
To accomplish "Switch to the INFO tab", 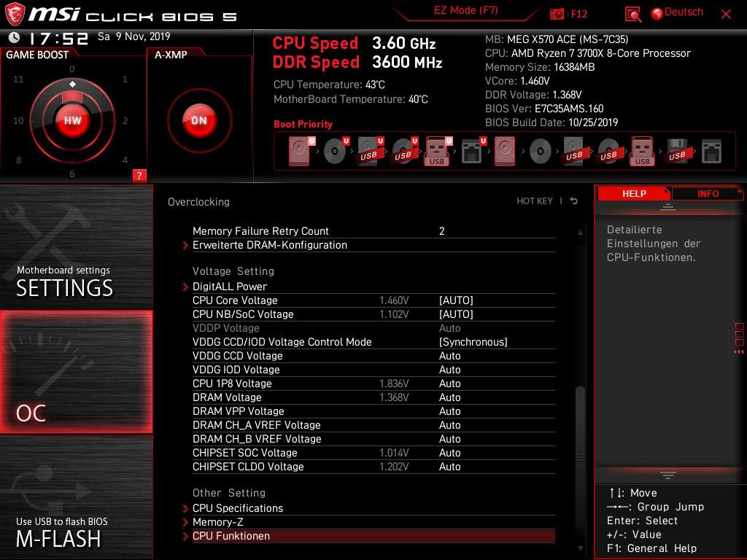I will point(708,193).
